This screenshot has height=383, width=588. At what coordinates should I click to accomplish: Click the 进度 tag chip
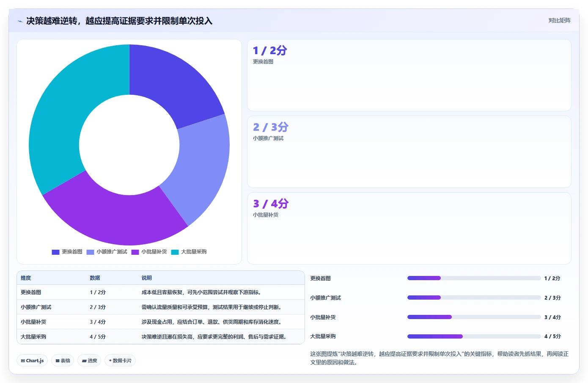pyautogui.click(x=89, y=361)
